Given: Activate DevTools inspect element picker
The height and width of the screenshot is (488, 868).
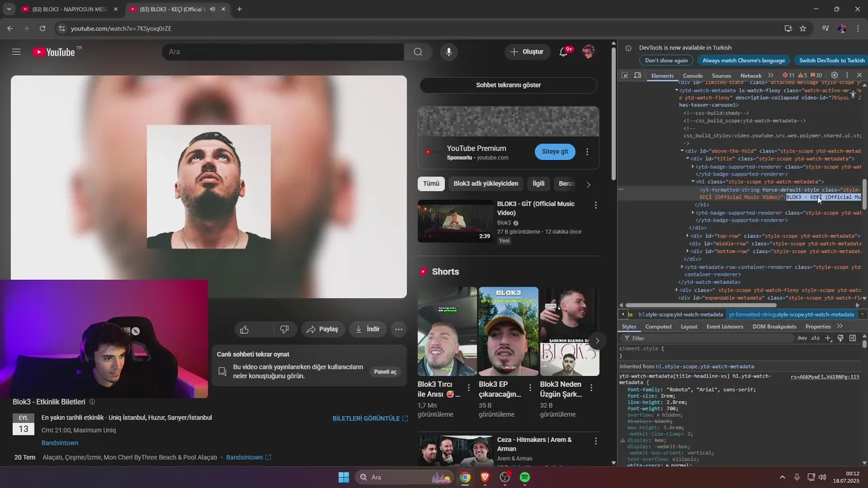Looking at the screenshot, I should [625, 75].
